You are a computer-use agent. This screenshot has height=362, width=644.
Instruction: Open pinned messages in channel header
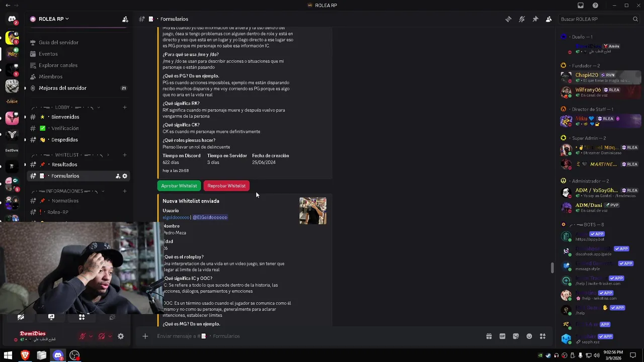coord(535,19)
